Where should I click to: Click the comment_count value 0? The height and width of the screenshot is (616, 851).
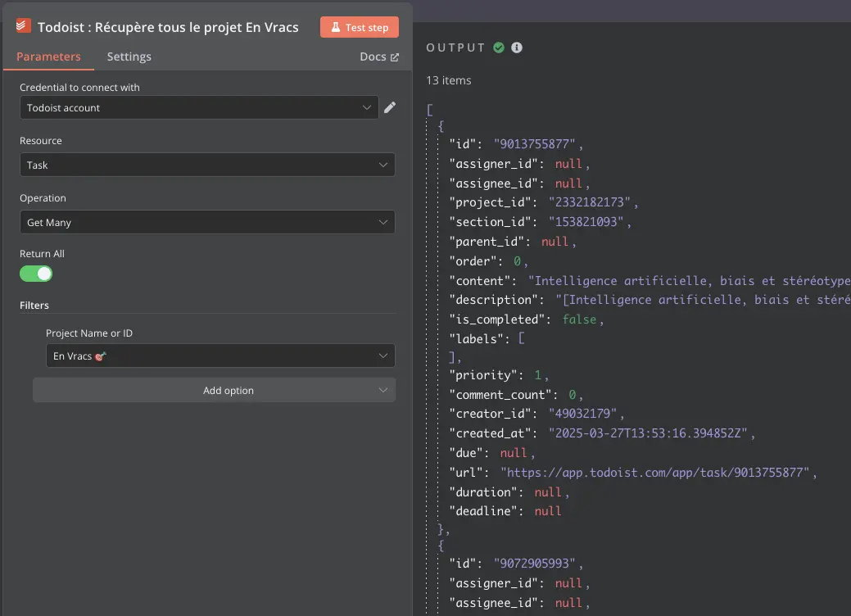coord(572,395)
